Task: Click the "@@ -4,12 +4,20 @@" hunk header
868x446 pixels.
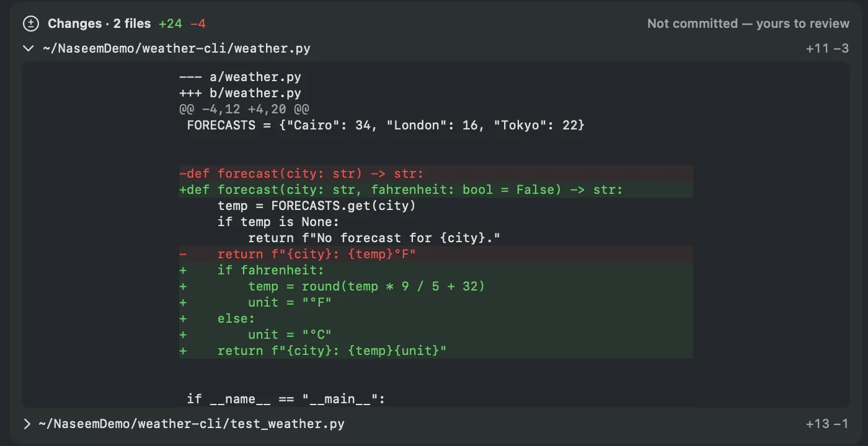Action: pos(244,109)
